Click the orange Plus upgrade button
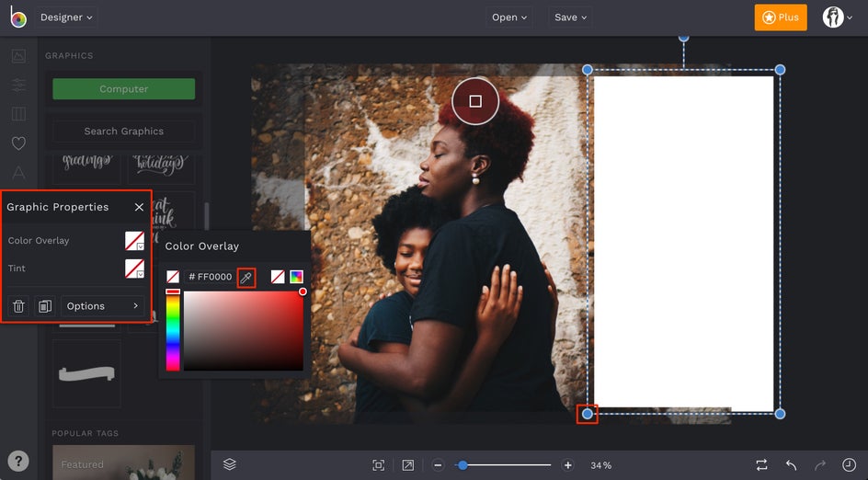The image size is (868, 480). coord(781,17)
